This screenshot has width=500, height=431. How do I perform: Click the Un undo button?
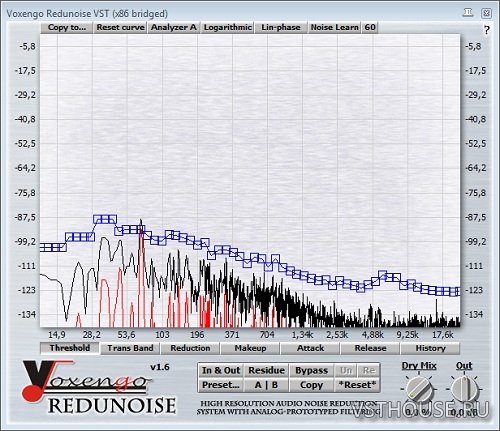346,370
